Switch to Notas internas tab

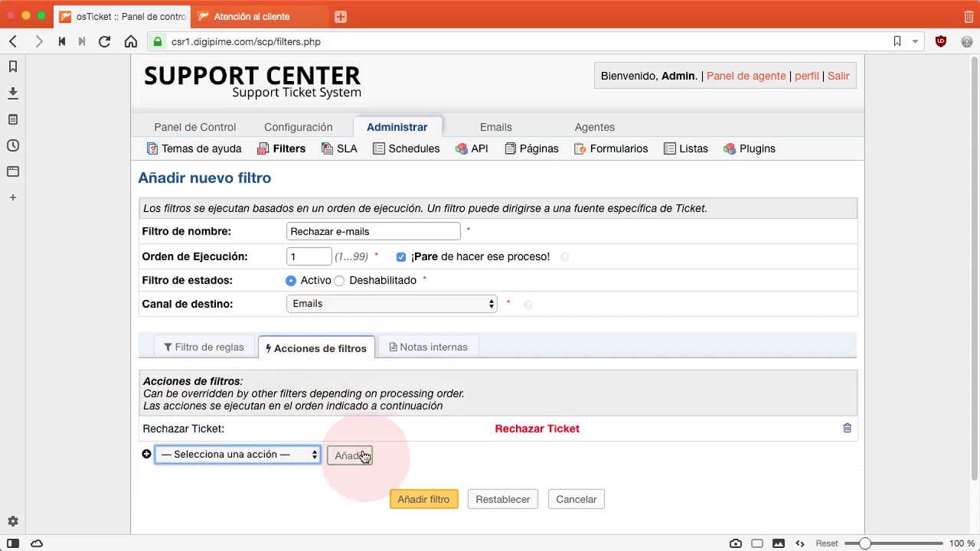[428, 347]
